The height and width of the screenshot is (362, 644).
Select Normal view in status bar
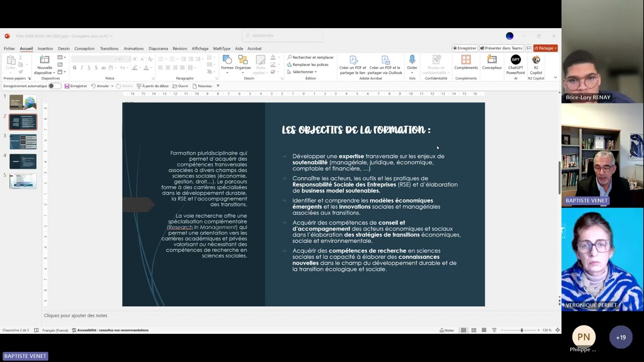(x=463, y=330)
